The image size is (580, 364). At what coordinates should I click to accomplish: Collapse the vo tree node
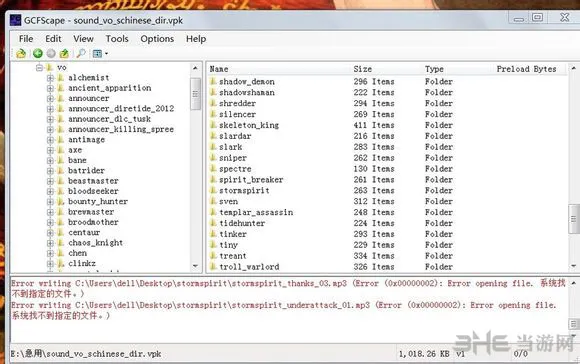click(x=40, y=68)
